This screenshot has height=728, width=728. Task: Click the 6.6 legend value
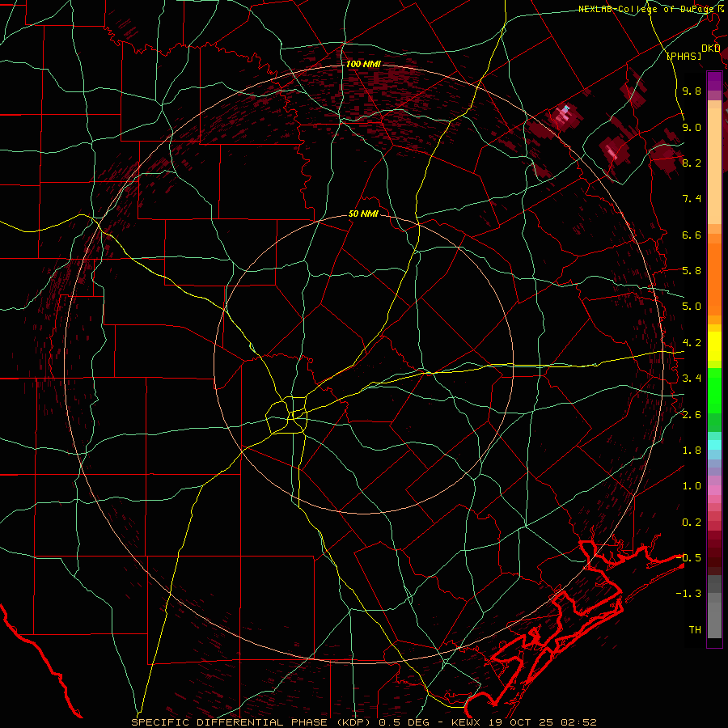(x=692, y=235)
